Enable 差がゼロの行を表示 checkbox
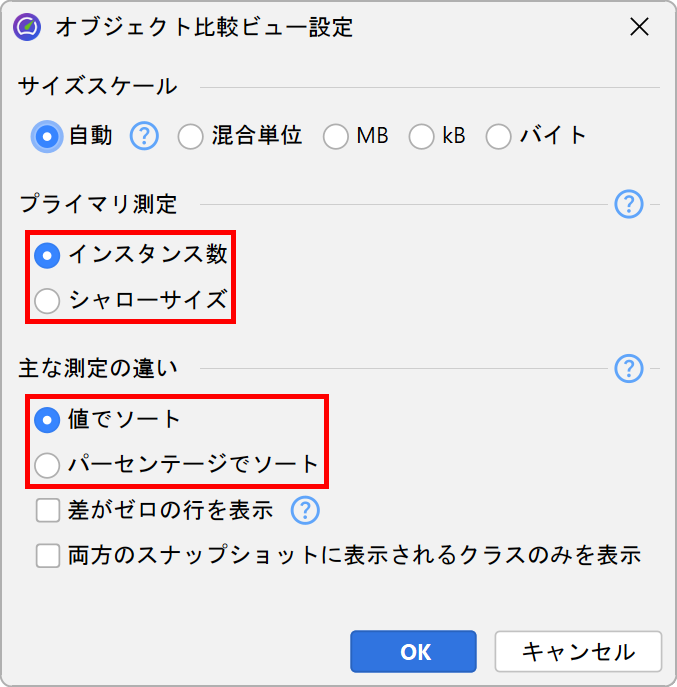Viewport: 677px width, 687px height. (48, 511)
